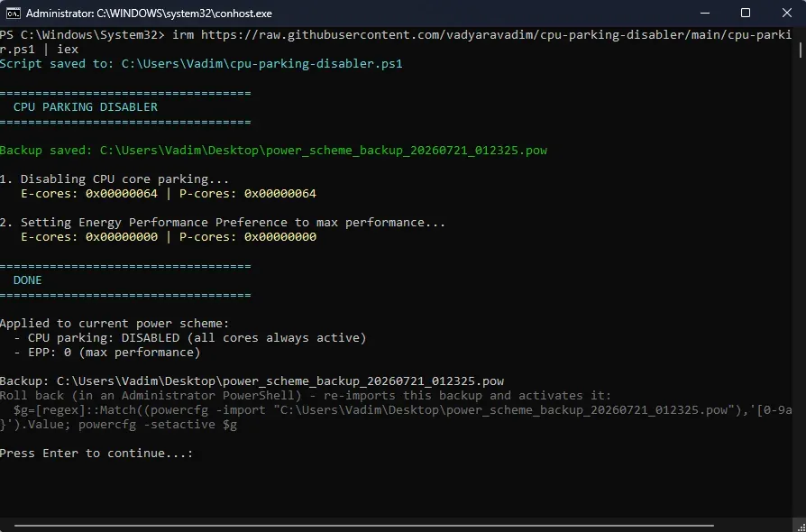Minimize the conhost window
This screenshot has width=806, height=532.
(x=705, y=14)
